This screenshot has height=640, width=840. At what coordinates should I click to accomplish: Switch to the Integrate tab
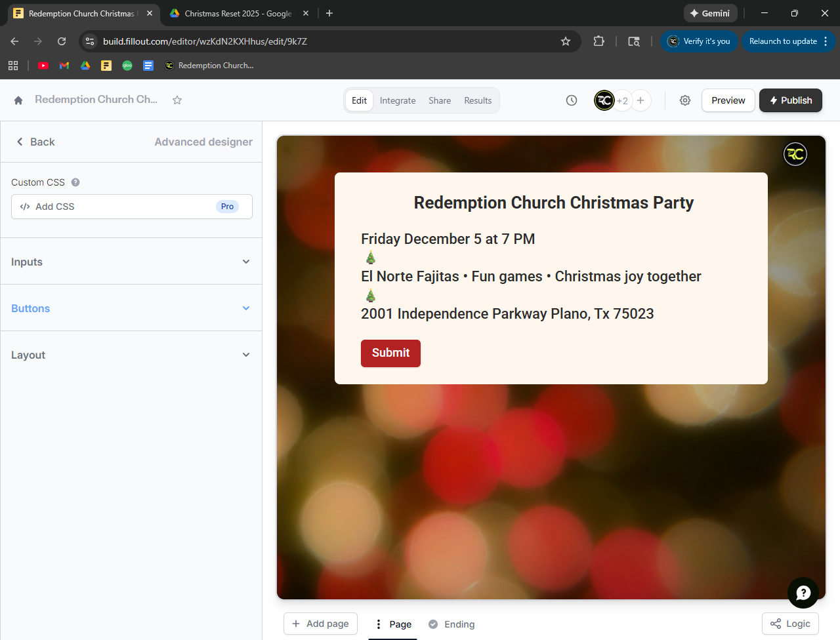[x=398, y=100]
